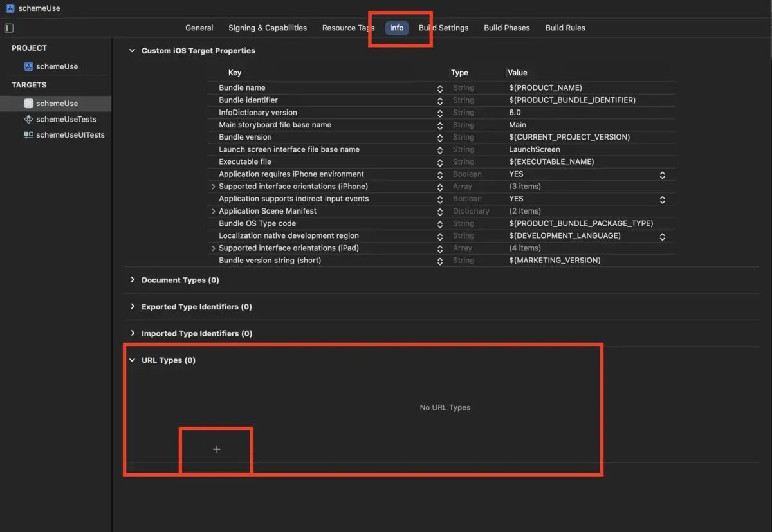Open the Localization native development region value popup
The height and width of the screenshot is (532, 772).
click(x=662, y=237)
